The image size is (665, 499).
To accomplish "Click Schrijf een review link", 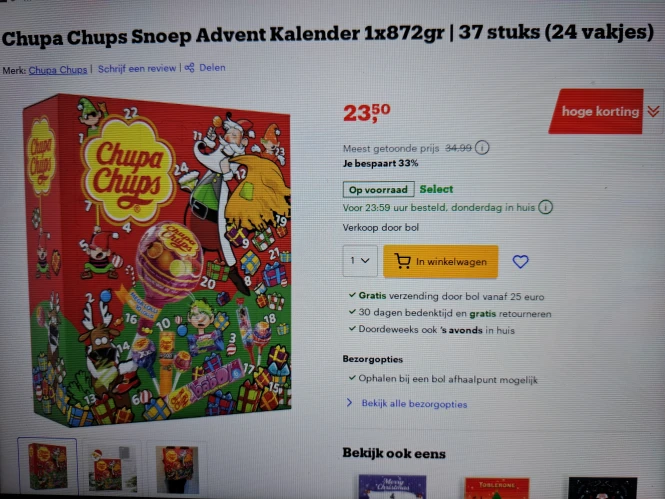I will (x=137, y=69).
